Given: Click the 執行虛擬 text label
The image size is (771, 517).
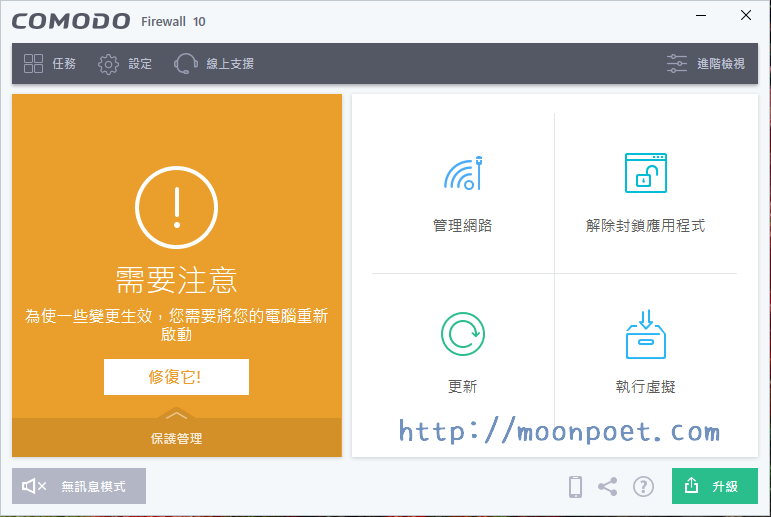Looking at the screenshot, I should click(x=645, y=387).
